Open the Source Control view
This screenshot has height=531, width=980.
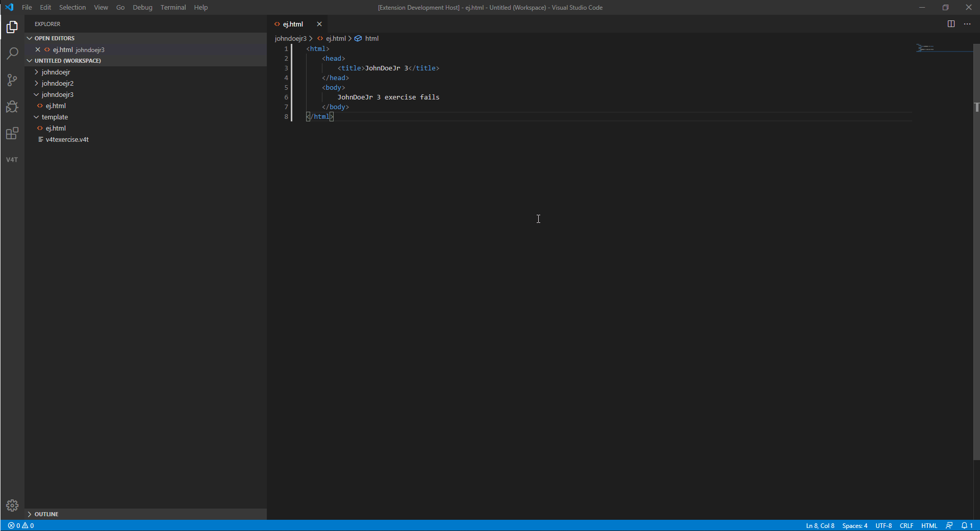[x=12, y=80]
